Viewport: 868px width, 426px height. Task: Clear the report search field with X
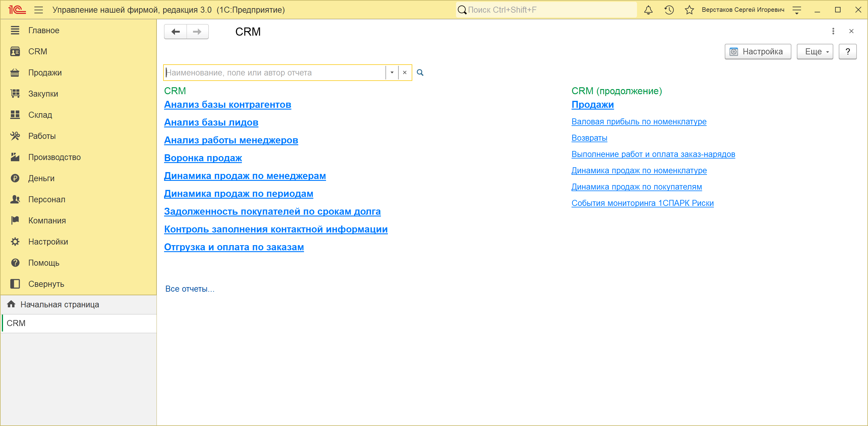(x=405, y=72)
